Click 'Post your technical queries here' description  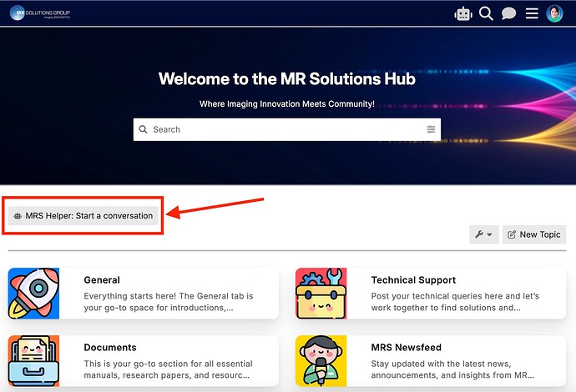point(455,302)
